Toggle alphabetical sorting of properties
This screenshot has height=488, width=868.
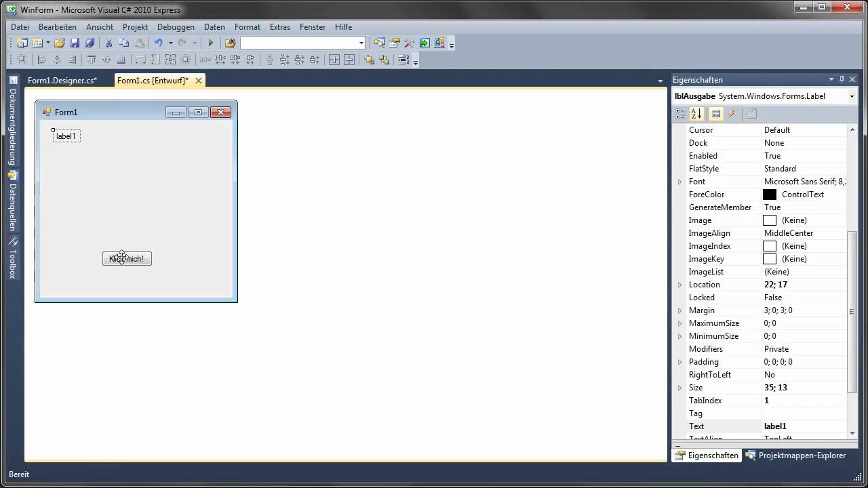(x=696, y=114)
